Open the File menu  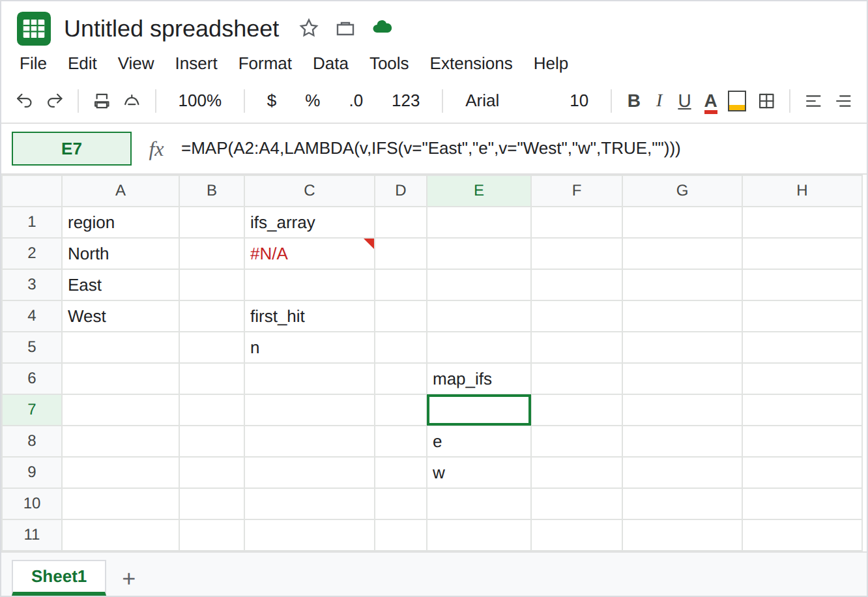pos(33,64)
